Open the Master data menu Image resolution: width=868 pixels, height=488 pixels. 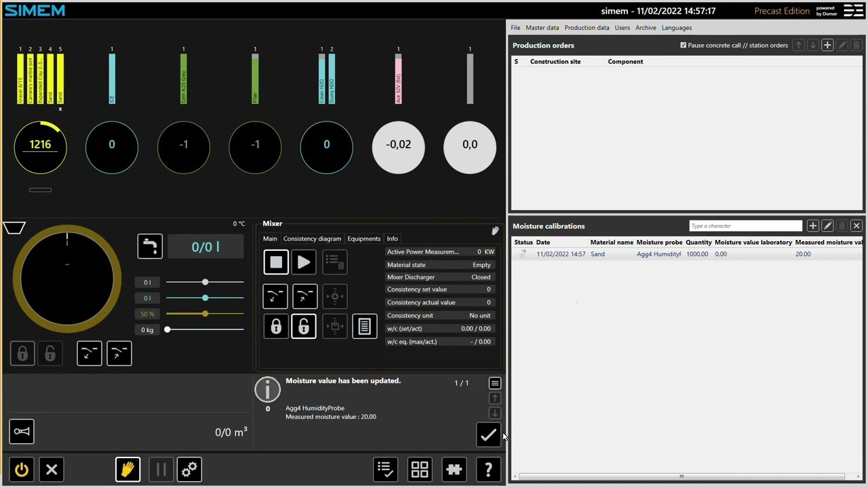[542, 28]
